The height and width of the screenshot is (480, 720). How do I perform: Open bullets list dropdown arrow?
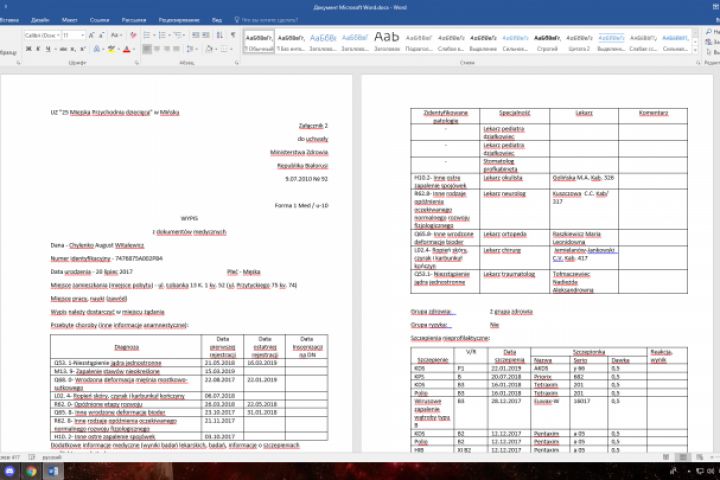click(153, 35)
